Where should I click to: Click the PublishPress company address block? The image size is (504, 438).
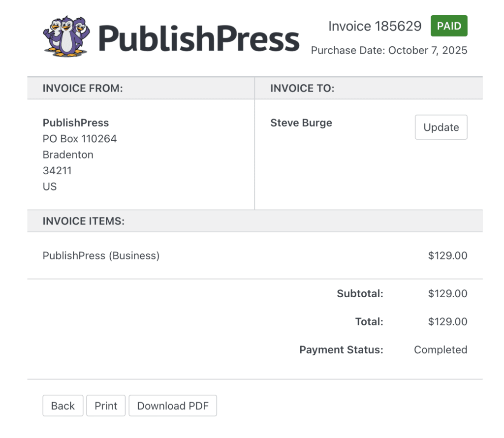coord(79,154)
